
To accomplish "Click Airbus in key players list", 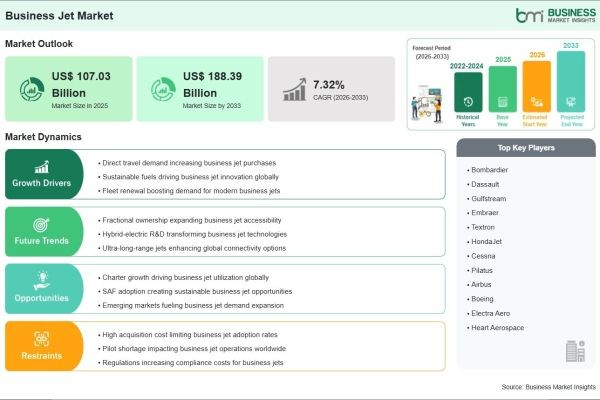I will pyautogui.click(x=481, y=284).
